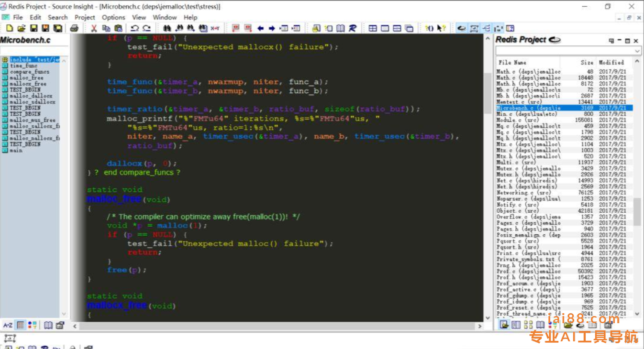
Task: Click the book icon under symbol list
Action: 48,325
